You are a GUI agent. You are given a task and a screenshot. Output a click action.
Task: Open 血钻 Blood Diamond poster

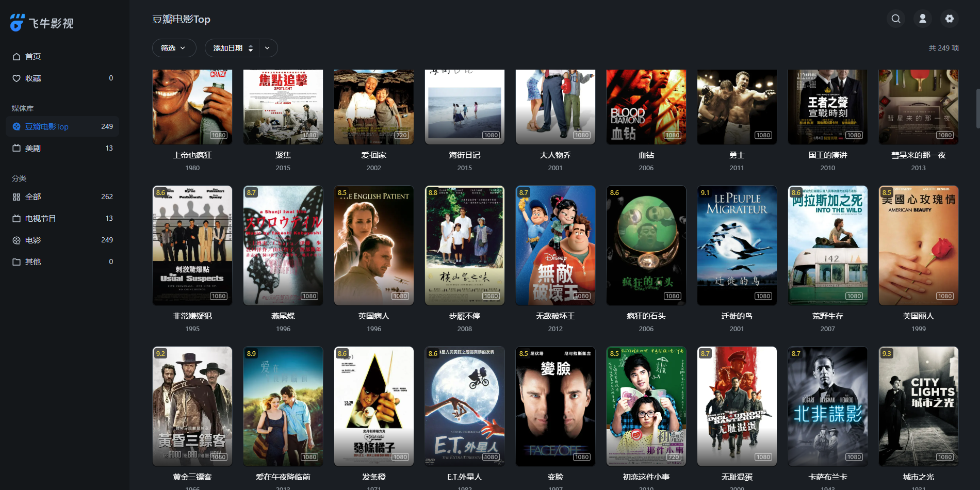646,107
